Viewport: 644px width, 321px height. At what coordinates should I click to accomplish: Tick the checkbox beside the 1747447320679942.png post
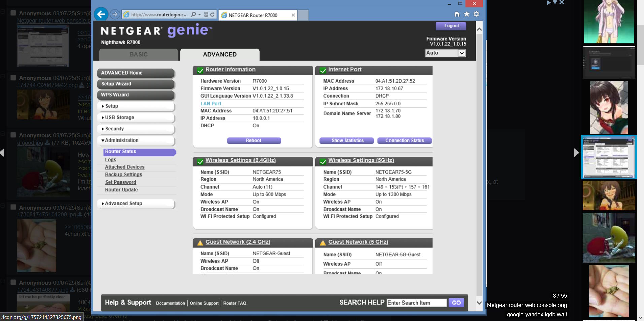(x=13, y=78)
